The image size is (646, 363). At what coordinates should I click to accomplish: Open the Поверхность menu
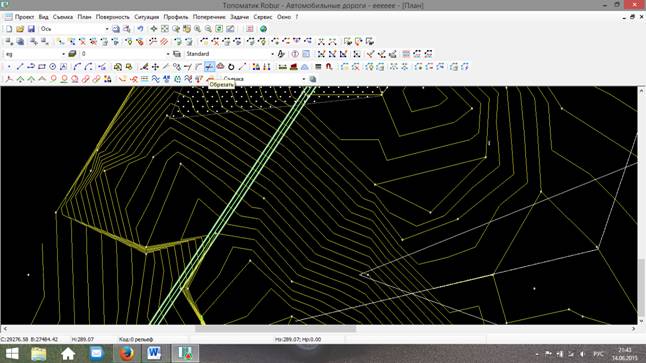tap(112, 17)
